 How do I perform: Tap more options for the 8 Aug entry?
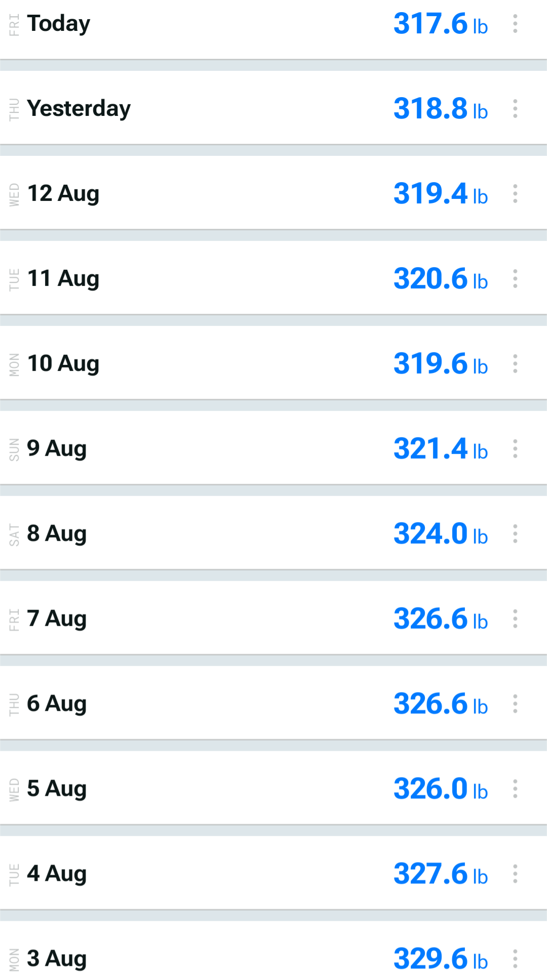[x=515, y=534]
